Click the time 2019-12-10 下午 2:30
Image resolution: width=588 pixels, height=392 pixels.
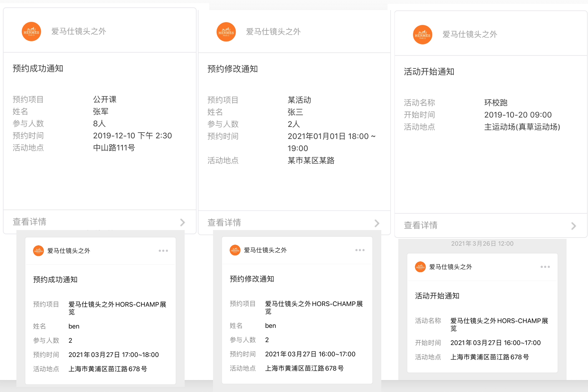tap(132, 135)
